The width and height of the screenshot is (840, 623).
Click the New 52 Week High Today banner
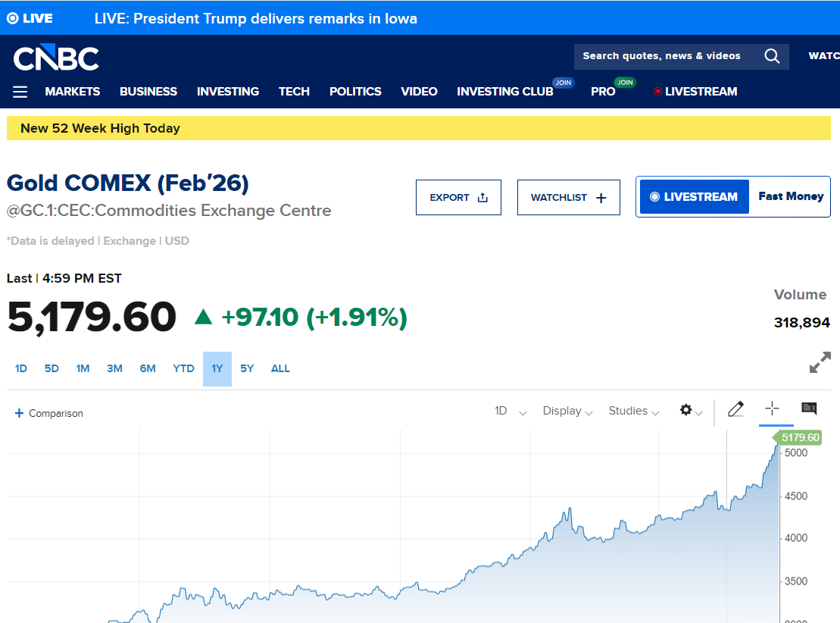tap(418, 128)
